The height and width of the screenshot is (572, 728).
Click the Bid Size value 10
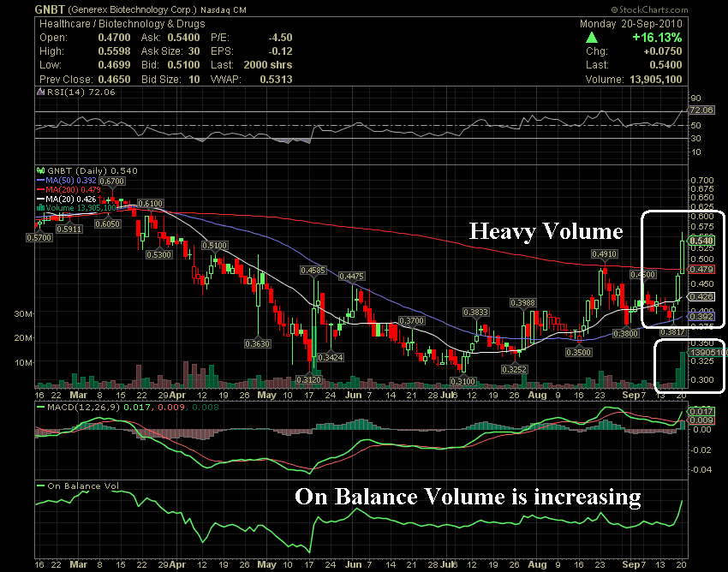(x=194, y=80)
